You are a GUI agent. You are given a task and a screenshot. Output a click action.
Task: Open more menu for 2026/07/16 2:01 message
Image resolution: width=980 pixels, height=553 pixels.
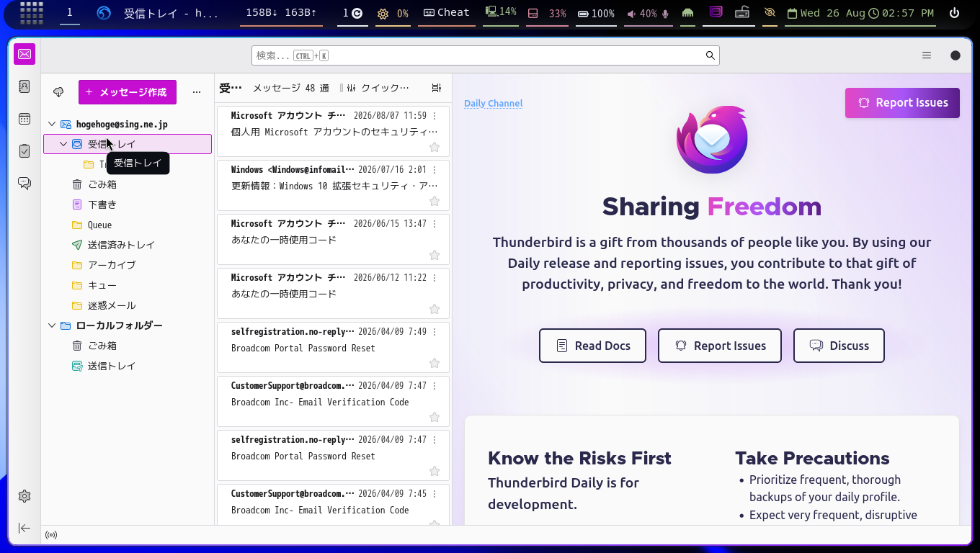[x=435, y=170]
